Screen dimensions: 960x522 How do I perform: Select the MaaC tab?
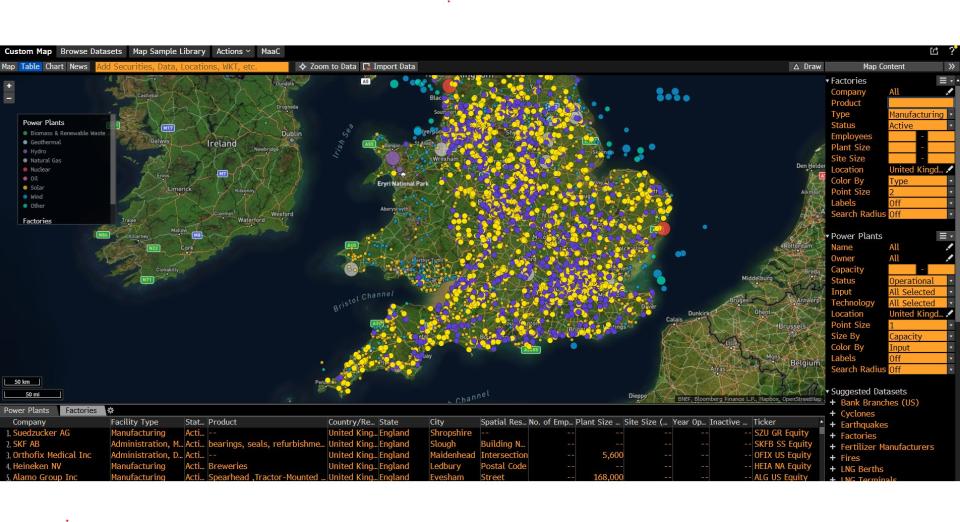(270, 51)
